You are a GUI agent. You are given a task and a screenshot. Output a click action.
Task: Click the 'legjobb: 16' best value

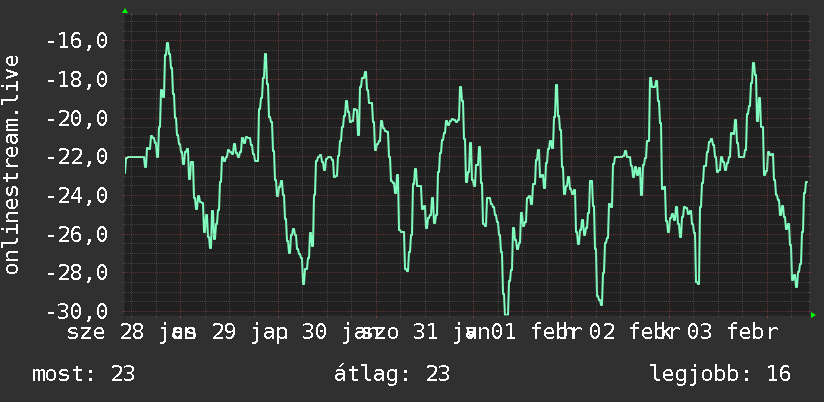[x=721, y=374]
